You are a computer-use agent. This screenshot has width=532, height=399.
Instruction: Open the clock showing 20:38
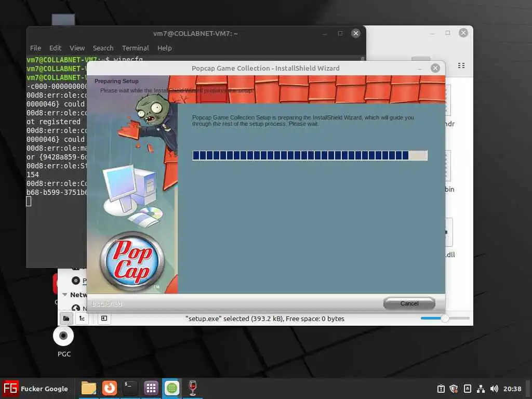[512, 389]
